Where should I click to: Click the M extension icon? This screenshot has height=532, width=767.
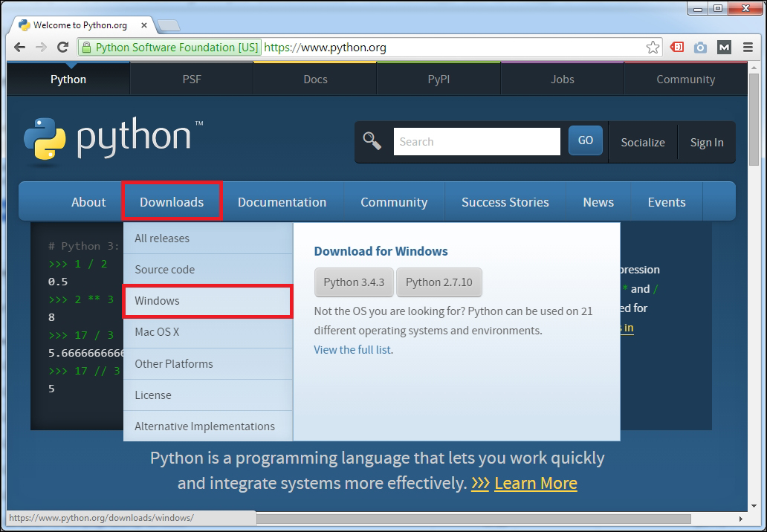(x=724, y=48)
